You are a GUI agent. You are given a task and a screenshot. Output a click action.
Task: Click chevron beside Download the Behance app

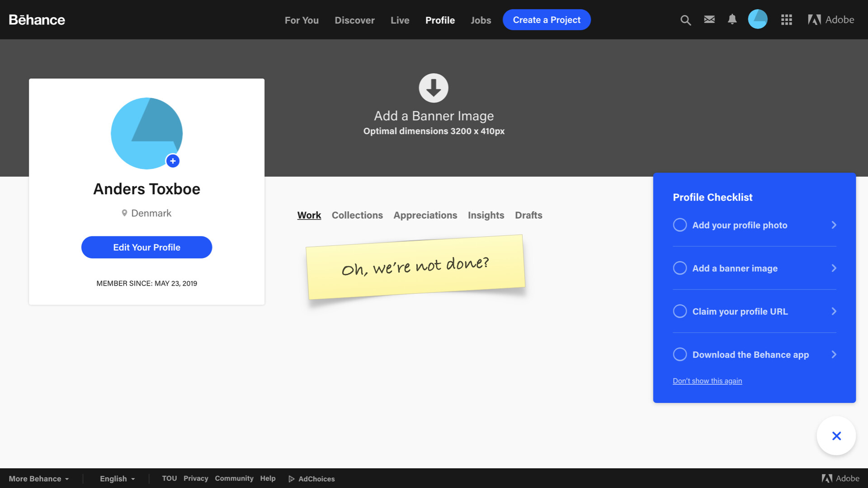coord(834,355)
